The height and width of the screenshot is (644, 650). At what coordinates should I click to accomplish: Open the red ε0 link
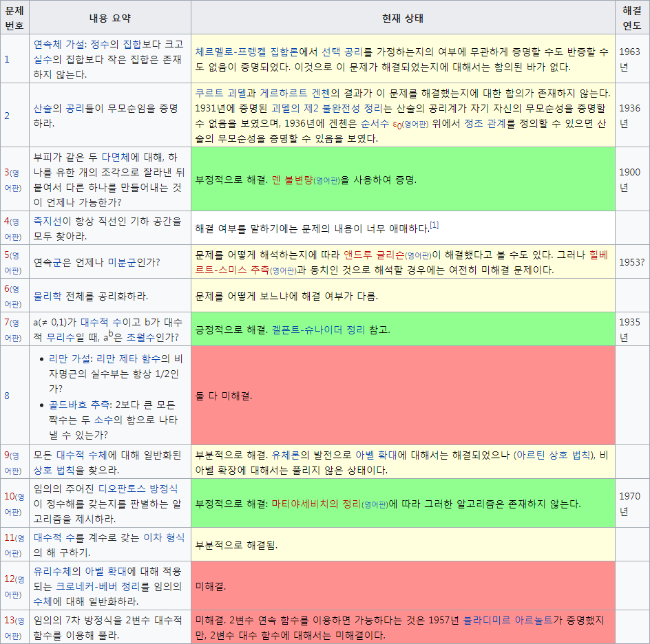click(x=397, y=125)
